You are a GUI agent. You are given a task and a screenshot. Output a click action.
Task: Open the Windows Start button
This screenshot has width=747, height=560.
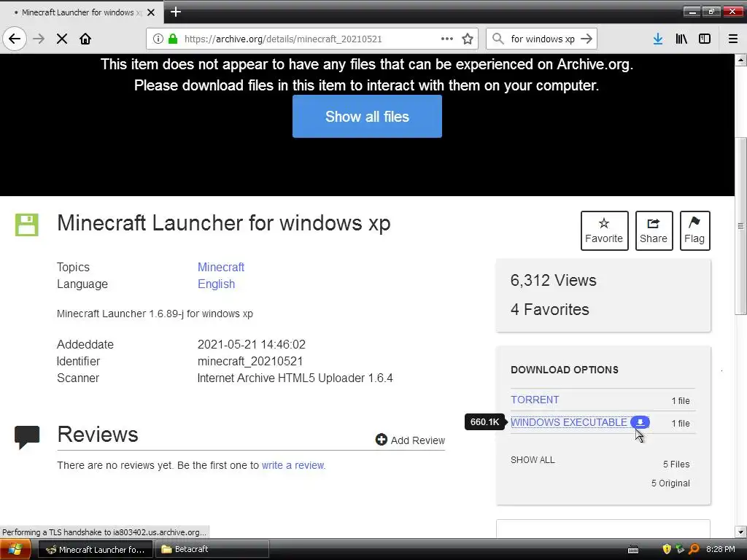[x=15, y=549]
